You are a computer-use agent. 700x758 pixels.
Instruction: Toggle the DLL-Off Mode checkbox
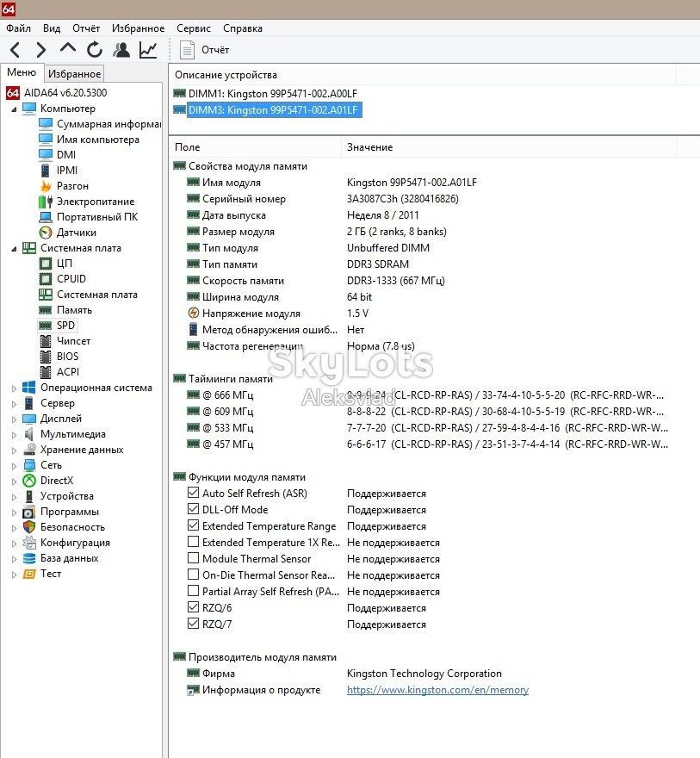pyautogui.click(x=193, y=510)
